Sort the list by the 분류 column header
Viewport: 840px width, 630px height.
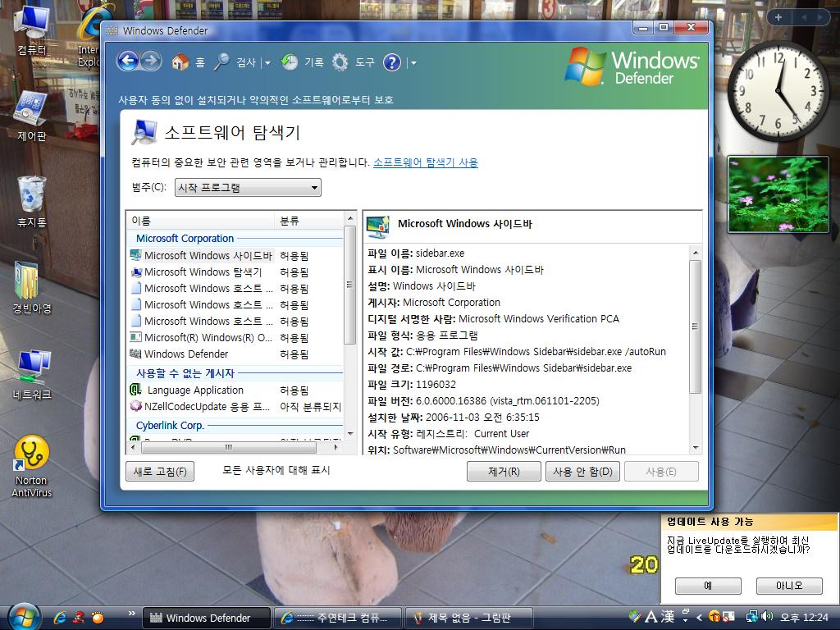(x=309, y=221)
